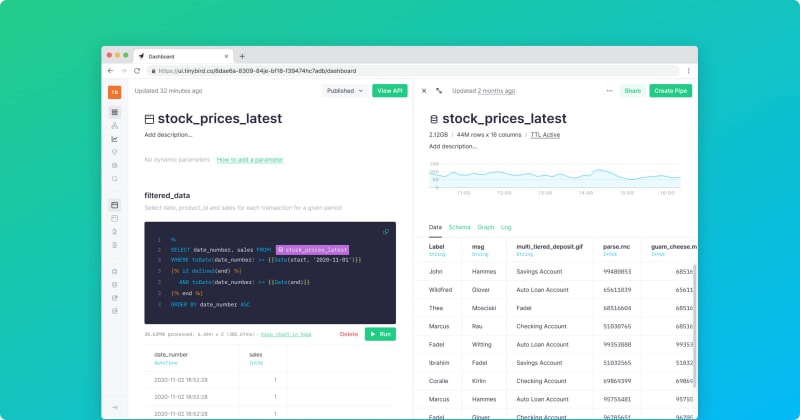800x420 pixels.
Task: Click the green Run button
Action: coord(380,333)
